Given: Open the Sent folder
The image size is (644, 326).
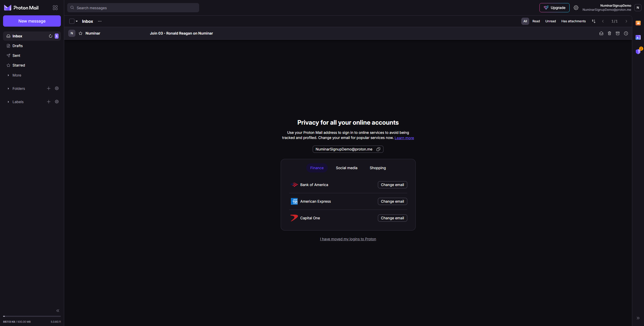Looking at the screenshot, I should 32,56.
